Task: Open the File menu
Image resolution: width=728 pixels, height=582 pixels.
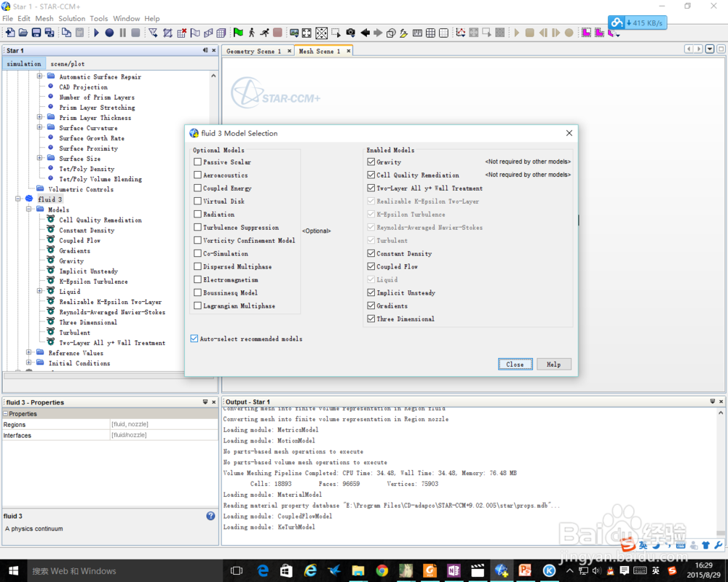Action: (8, 19)
